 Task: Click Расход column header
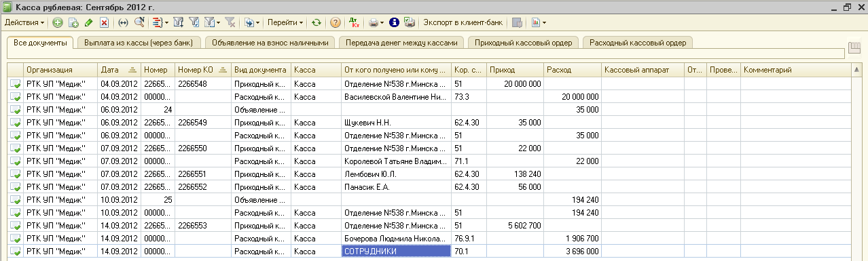coord(573,70)
